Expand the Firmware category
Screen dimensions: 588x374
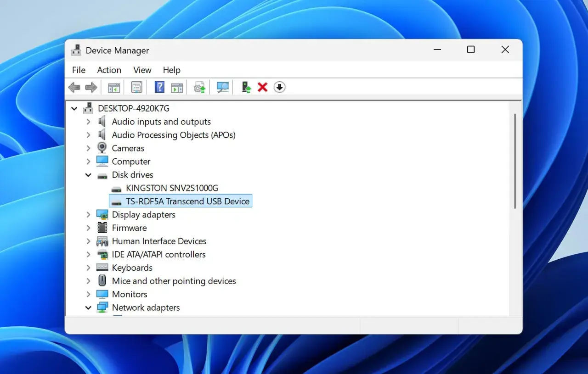click(x=88, y=228)
